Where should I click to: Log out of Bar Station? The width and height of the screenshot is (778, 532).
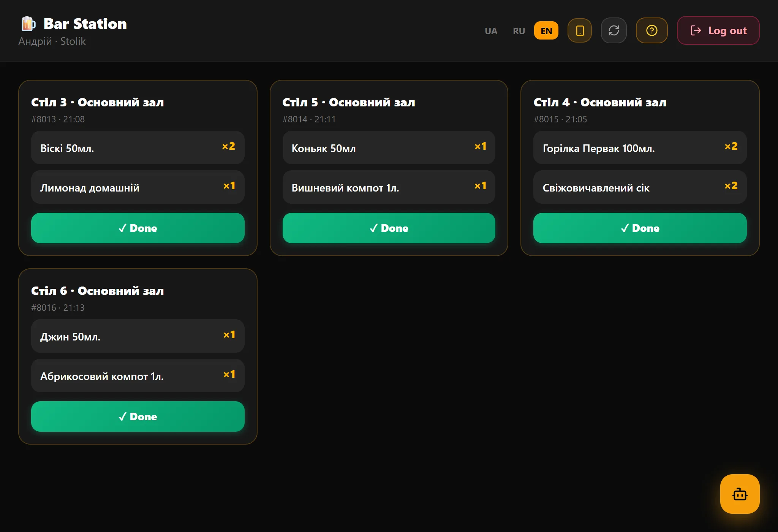[x=718, y=30]
